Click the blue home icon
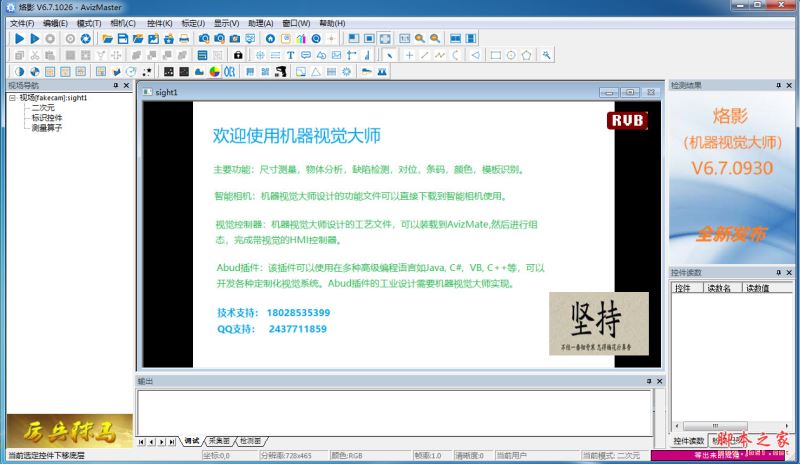Image resolution: width=800 pixels, height=464 pixels. [270, 38]
